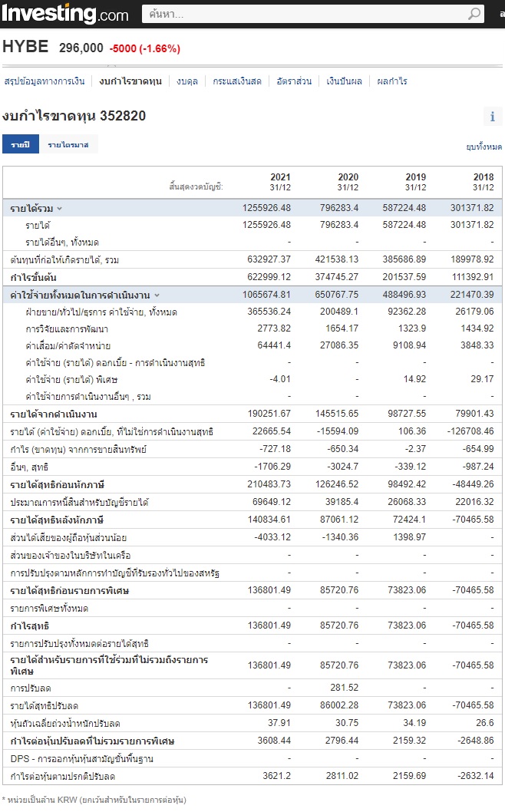Click the กำไรสุทธิ row label
This screenshot has width=505, height=812.
click(29, 626)
